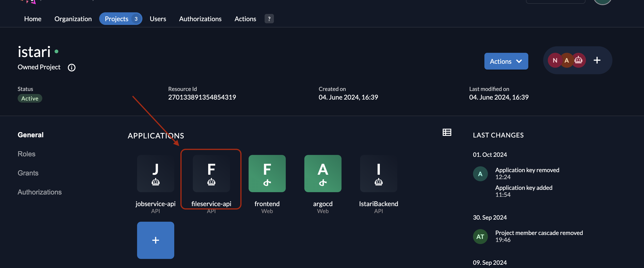Select the fileservice-api application
This screenshot has height=268, width=644.
tap(211, 173)
